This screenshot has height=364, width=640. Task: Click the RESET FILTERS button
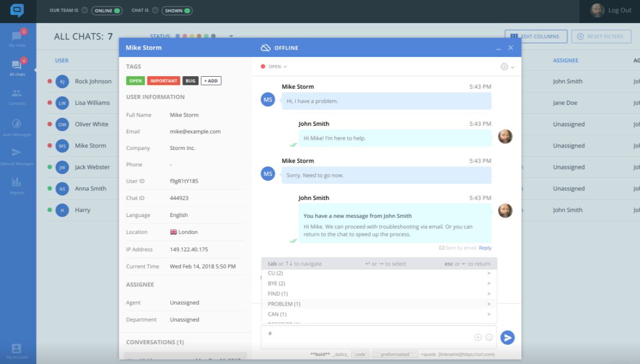601,36
